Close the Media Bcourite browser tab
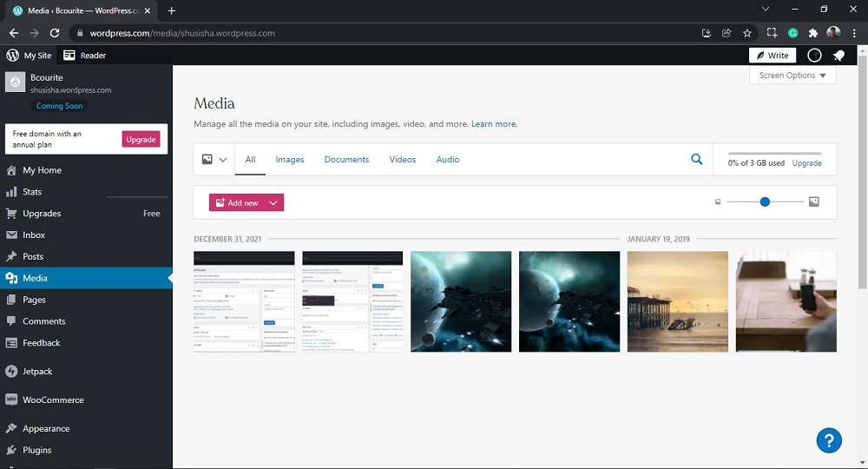The width and height of the screenshot is (868, 469). [x=148, y=10]
